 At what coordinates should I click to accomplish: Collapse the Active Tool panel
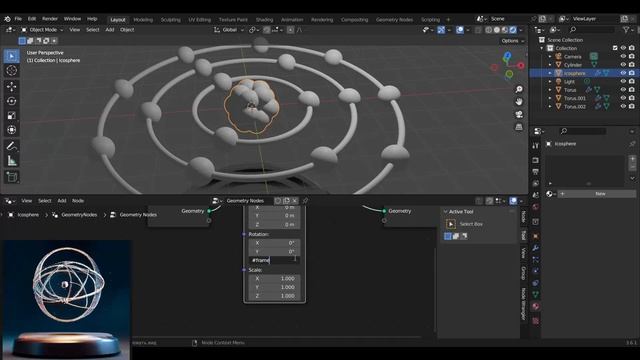point(446,211)
